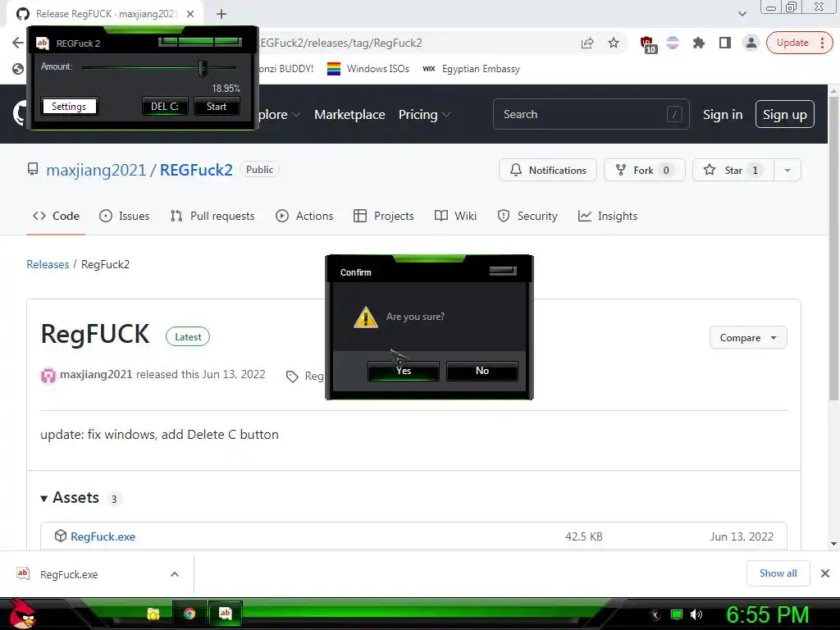Image resolution: width=840 pixels, height=630 pixels.
Task: Click the network monitor tray icon
Action: [677, 614]
